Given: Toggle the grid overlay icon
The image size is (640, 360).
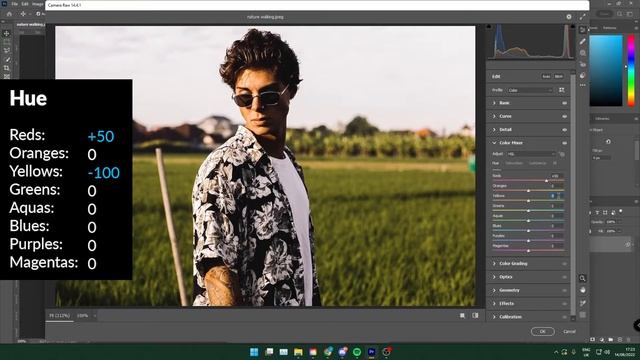Looking at the screenshot, I should point(582,315).
